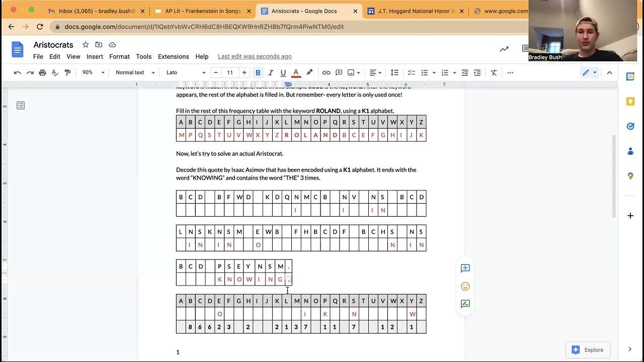Screen dimensions: 644x362
Task: Toggle Italic formatting
Action: (x=270, y=73)
